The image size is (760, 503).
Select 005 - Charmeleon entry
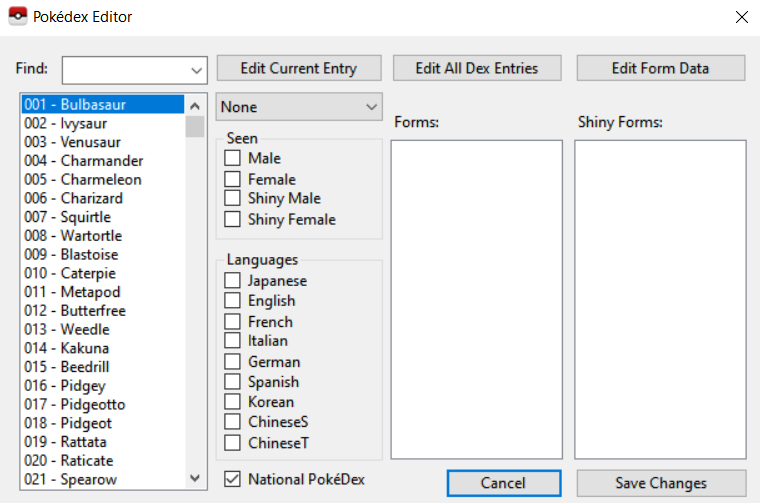(x=103, y=179)
